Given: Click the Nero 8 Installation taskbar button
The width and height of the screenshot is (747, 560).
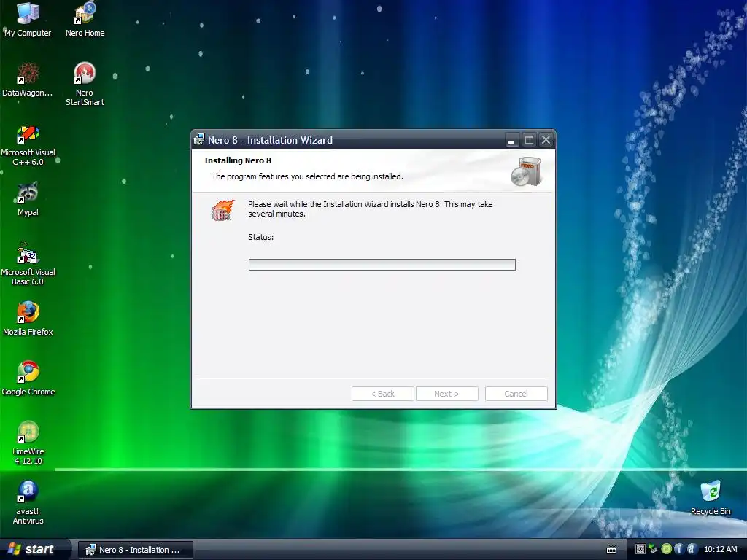Looking at the screenshot, I should point(136,550).
